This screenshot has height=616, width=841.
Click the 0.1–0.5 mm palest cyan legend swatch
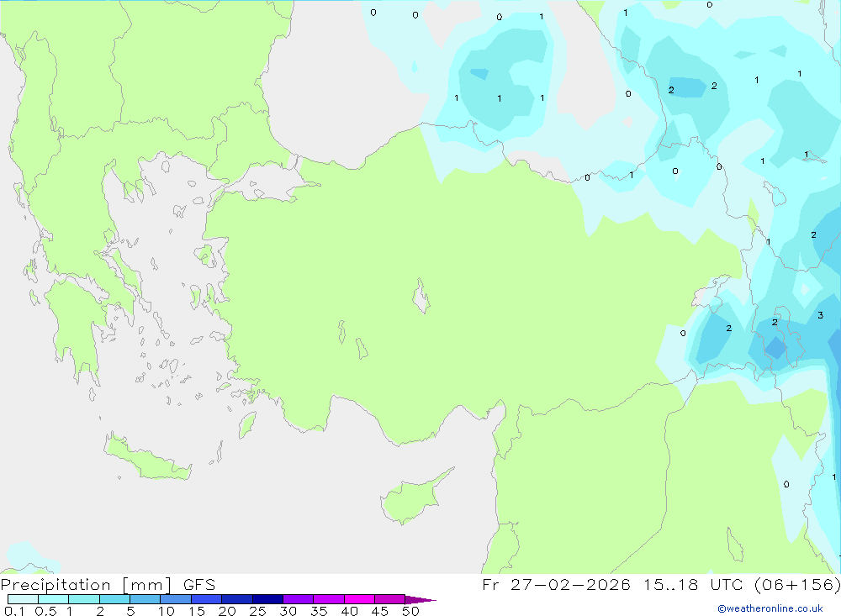pyautogui.click(x=23, y=599)
